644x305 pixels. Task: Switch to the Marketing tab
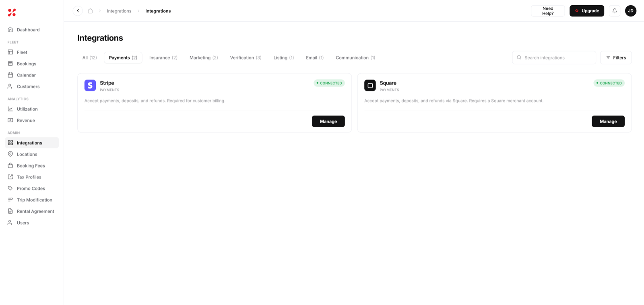(204, 58)
